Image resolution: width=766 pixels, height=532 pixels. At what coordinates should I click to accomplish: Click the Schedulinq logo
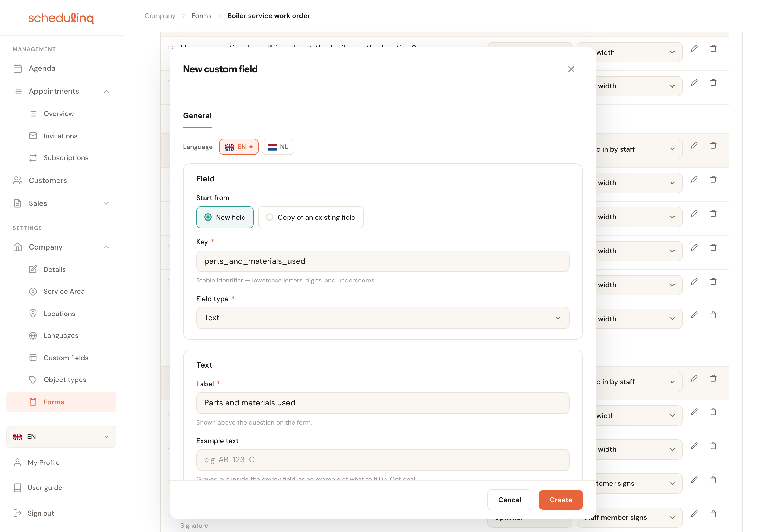[61, 18]
